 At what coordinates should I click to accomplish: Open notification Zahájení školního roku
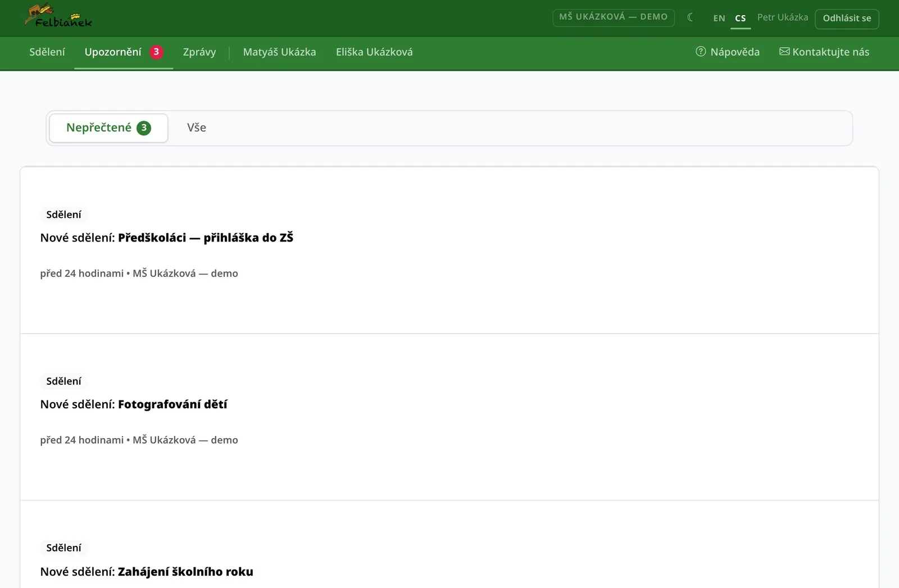pyautogui.click(x=449, y=544)
